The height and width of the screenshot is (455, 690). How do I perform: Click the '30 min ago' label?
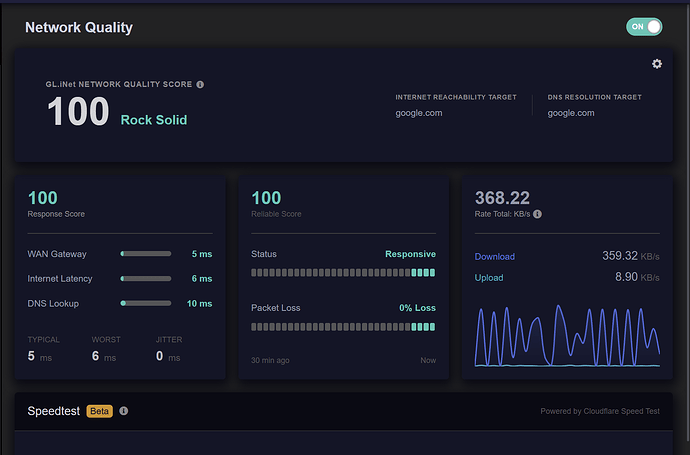(270, 360)
